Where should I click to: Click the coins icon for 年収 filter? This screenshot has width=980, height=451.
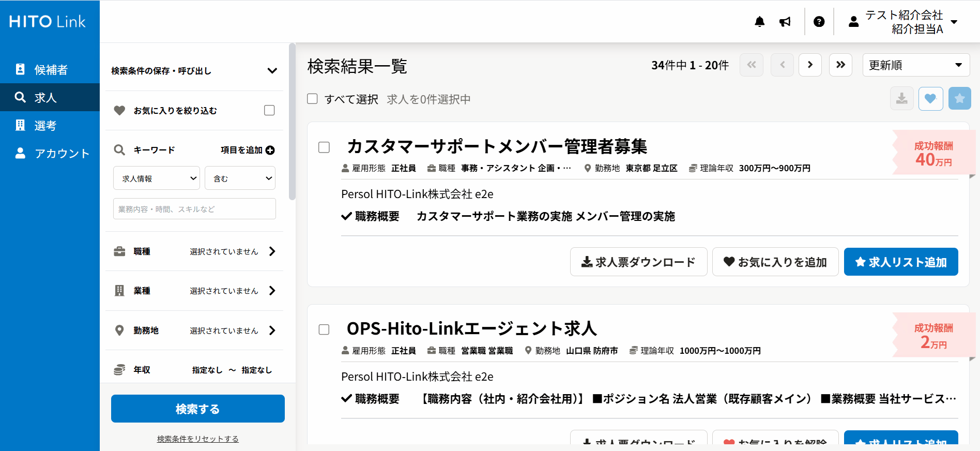(x=119, y=370)
